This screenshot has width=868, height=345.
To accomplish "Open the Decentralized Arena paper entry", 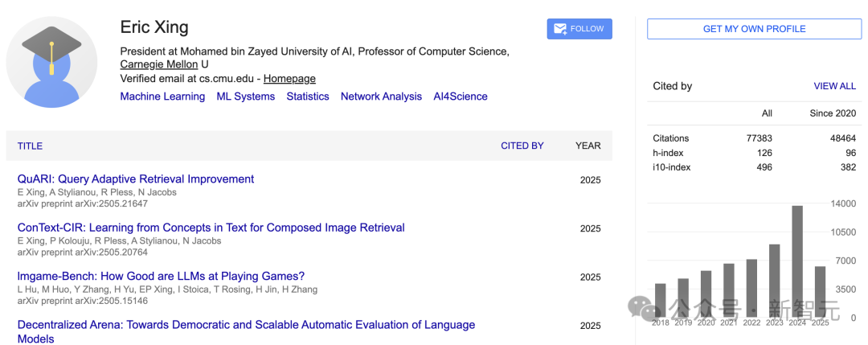I will point(246,325).
